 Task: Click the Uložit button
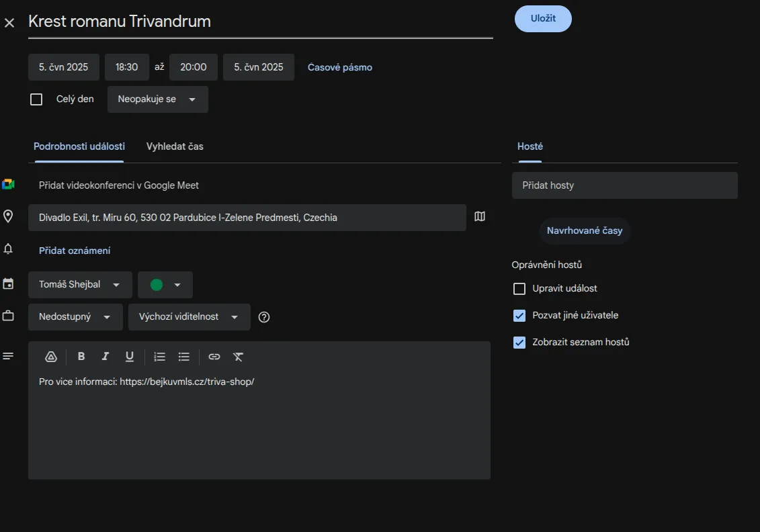(x=543, y=19)
